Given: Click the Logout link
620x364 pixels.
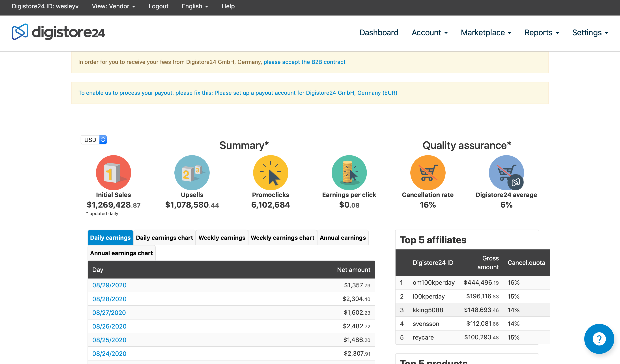Looking at the screenshot, I should 159,6.
